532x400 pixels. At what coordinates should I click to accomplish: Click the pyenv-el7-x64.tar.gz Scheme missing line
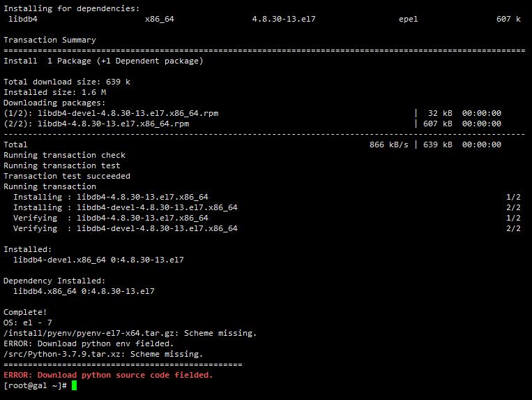coord(130,333)
